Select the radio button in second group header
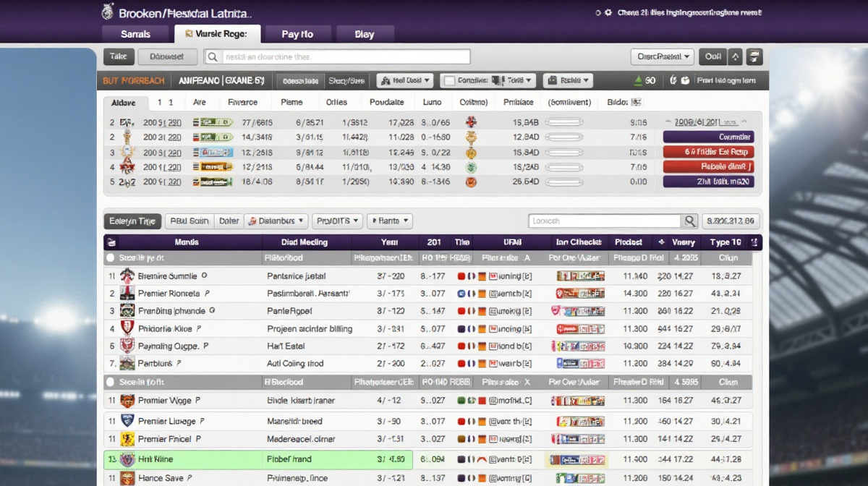This screenshot has height=486, width=868. pyautogui.click(x=111, y=382)
